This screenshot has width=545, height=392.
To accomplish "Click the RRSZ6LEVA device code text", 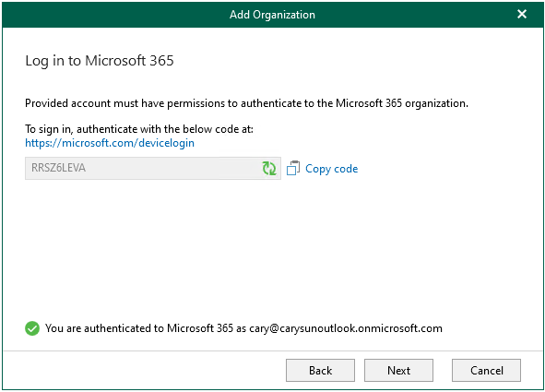I will (x=58, y=168).
